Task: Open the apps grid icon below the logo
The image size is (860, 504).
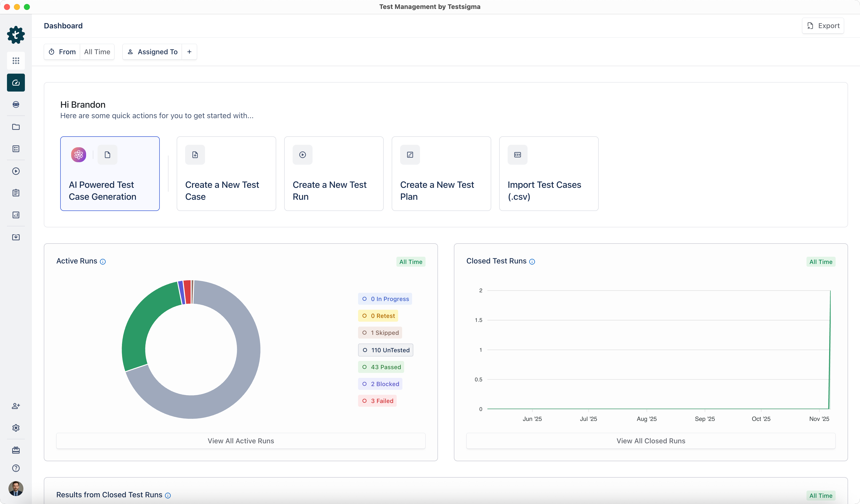Action: [x=16, y=60]
